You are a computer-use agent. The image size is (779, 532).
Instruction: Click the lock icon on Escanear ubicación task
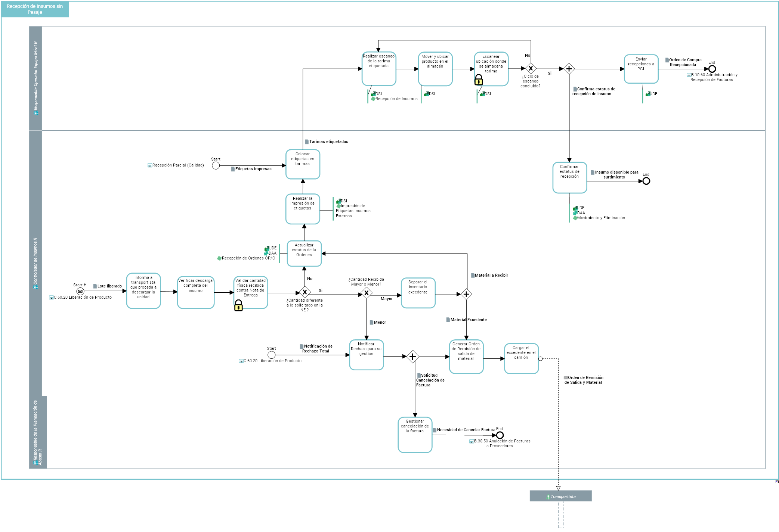478,80
